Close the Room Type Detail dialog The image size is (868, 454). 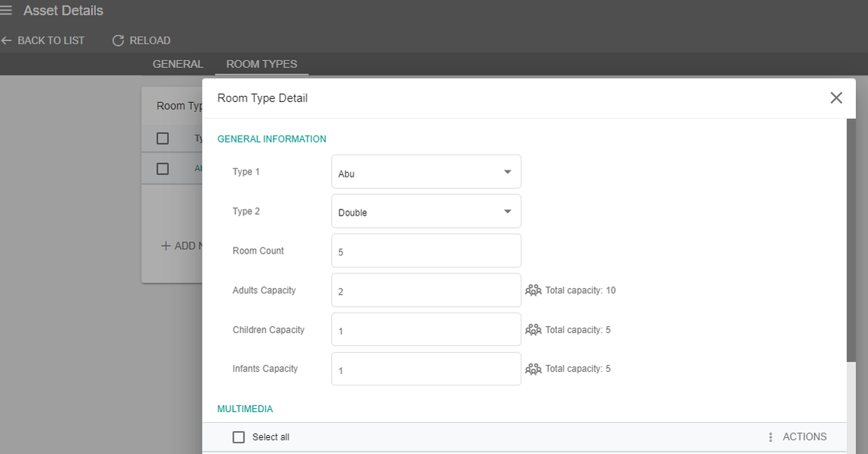point(836,98)
